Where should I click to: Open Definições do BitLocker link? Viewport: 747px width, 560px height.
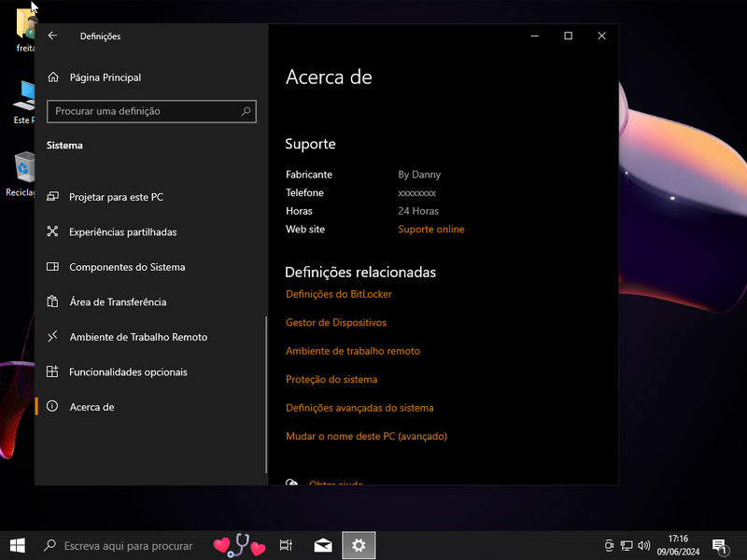point(338,294)
